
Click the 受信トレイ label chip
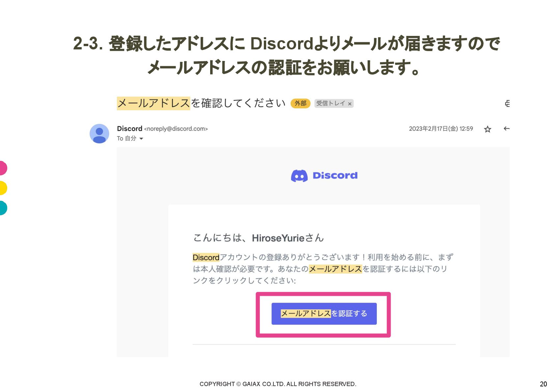[330, 103]
